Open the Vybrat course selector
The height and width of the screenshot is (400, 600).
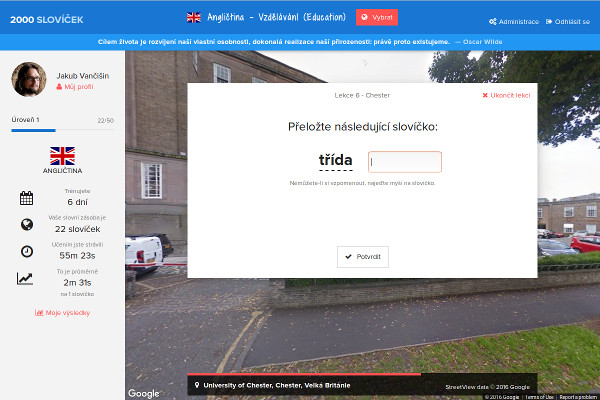pyautogui.click(x=377, y=17)
